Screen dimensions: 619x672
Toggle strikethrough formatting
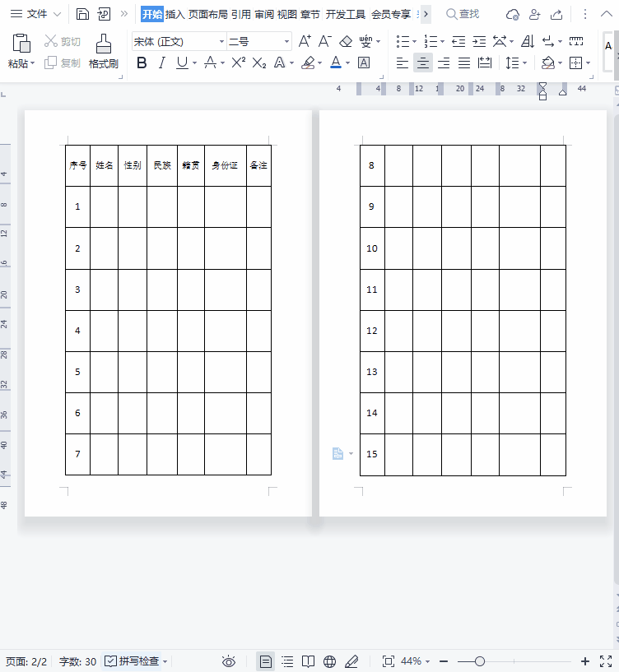point(210,63)
